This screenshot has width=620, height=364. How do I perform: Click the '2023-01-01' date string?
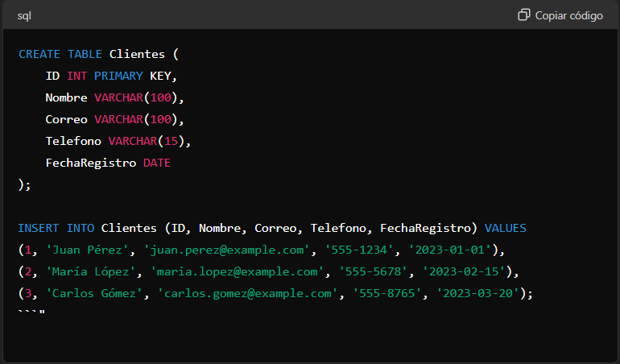(449, 250)
